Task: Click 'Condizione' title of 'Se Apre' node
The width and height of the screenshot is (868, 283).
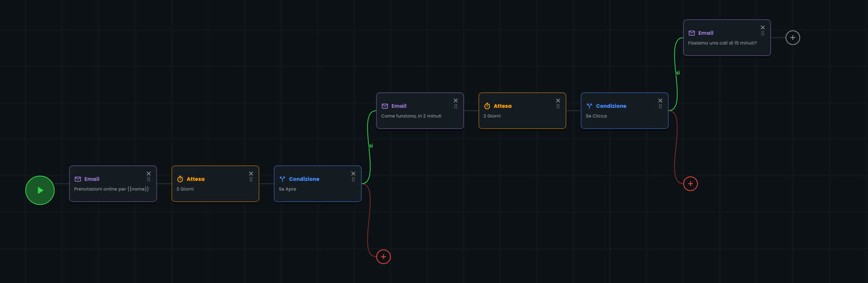Action: coord(304,179)
